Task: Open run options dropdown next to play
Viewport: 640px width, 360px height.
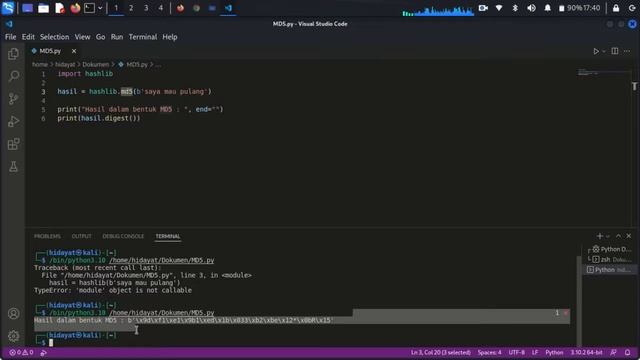Action: (x=604, y=51)
